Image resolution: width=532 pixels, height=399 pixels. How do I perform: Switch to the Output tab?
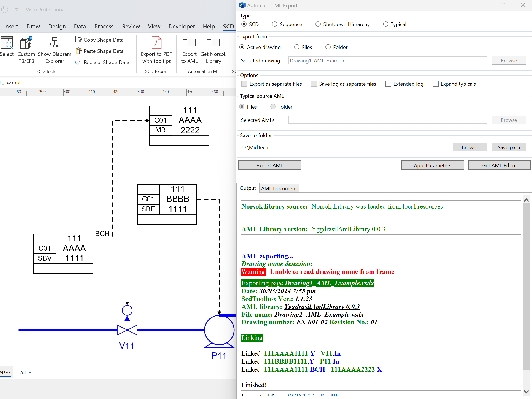point(248,188)
